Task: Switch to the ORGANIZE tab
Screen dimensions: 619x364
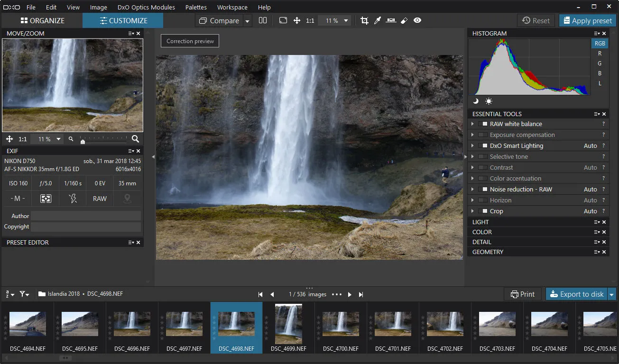Action: (x=42, y=20)
